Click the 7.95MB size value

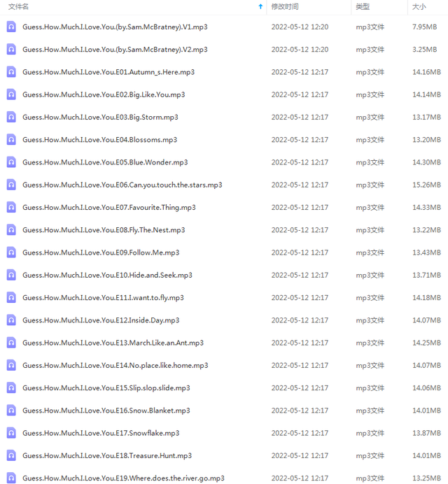tap(424, 27)
